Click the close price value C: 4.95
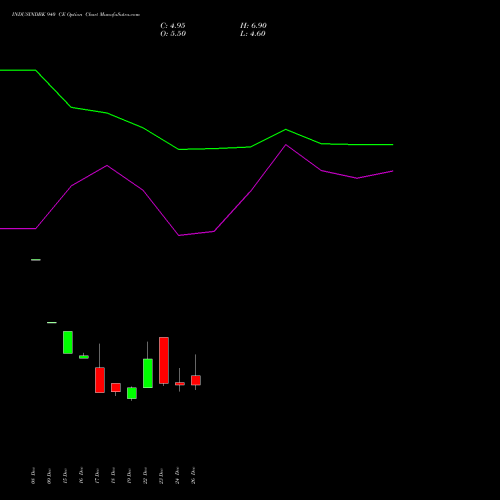 click(x=173, y=26)
